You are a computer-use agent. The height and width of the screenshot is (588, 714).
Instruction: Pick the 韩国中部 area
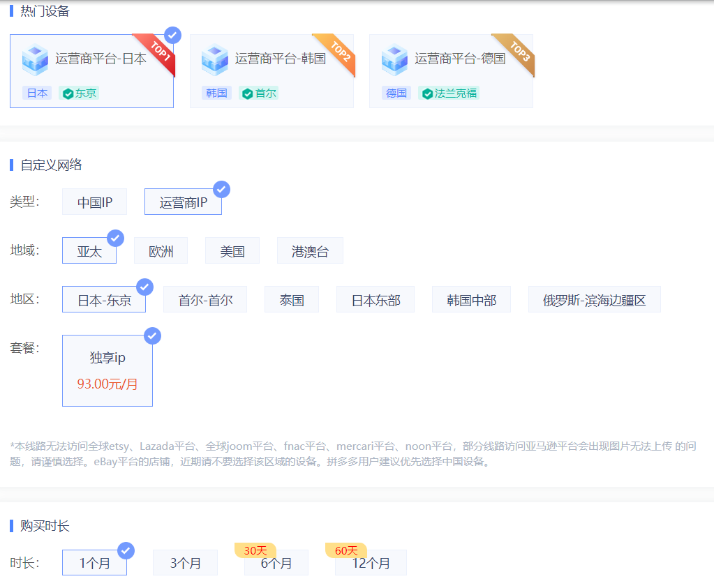(x=471, y=299)
